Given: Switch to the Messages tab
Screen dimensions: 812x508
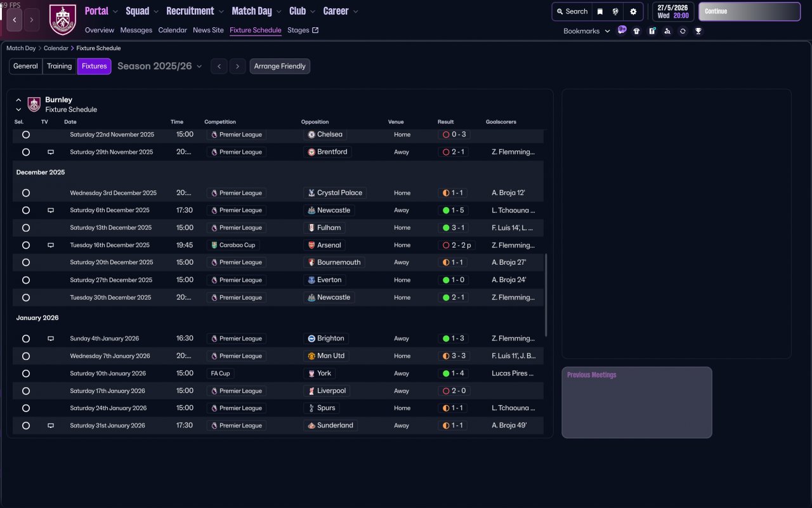Looking at the screenshot, I should point(136,30).
